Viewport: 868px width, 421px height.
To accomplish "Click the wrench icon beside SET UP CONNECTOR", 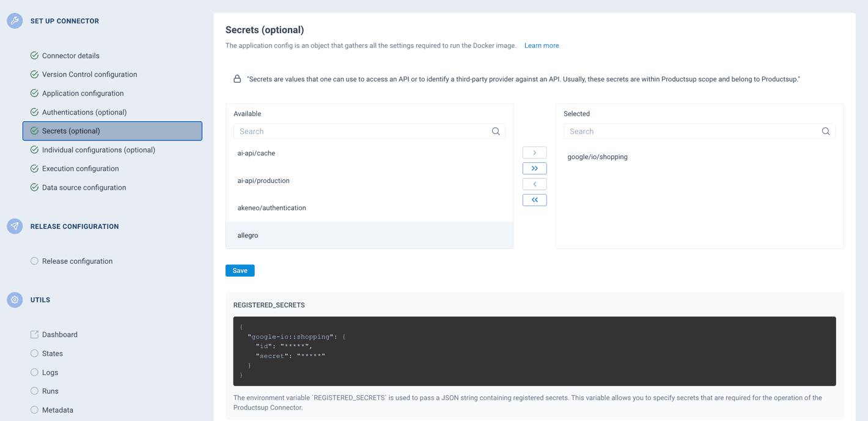I will [14, 20].
